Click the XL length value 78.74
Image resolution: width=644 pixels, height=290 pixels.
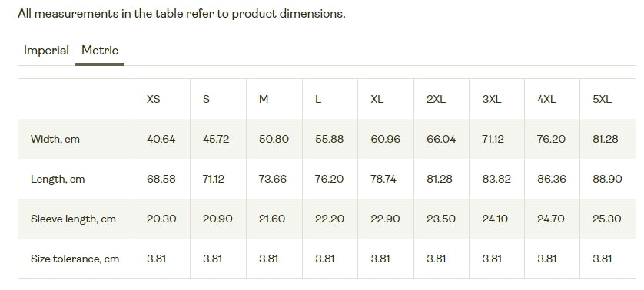(x=383, y=179)
